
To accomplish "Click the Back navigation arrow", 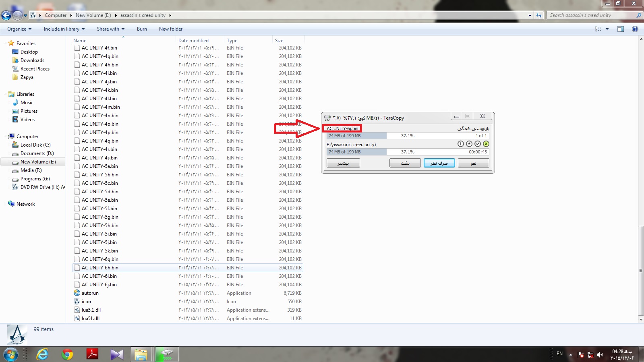I will click(6, 15).
